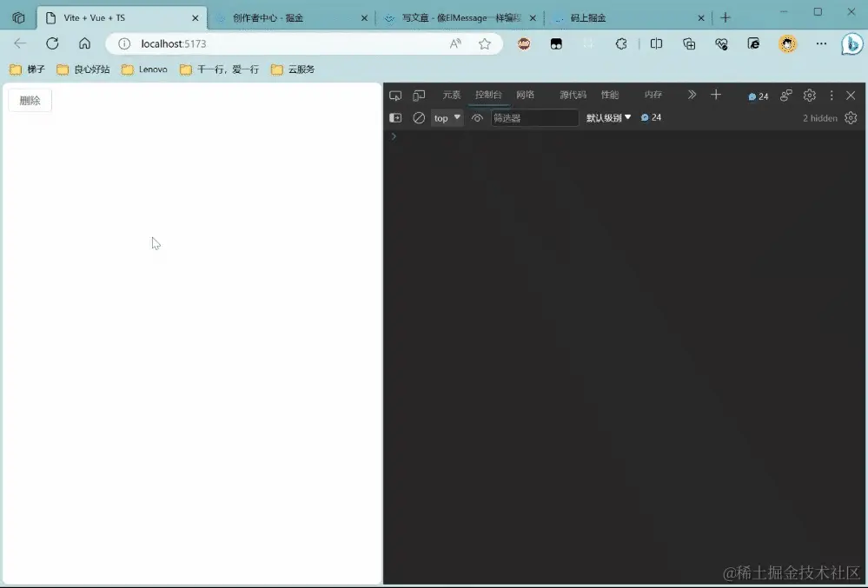Screen dimensions: 868x588
Task: Open Browser essentials heart icon
Action: click(721, 43)
